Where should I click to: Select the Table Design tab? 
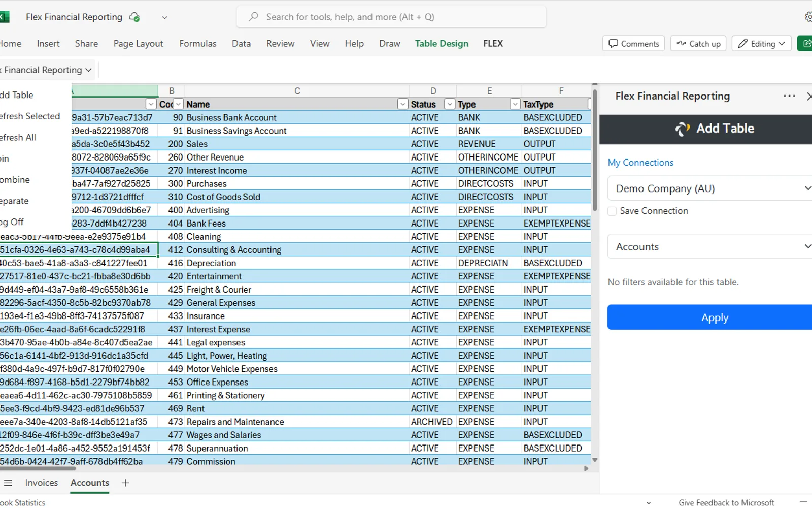(x=442, y=43)
